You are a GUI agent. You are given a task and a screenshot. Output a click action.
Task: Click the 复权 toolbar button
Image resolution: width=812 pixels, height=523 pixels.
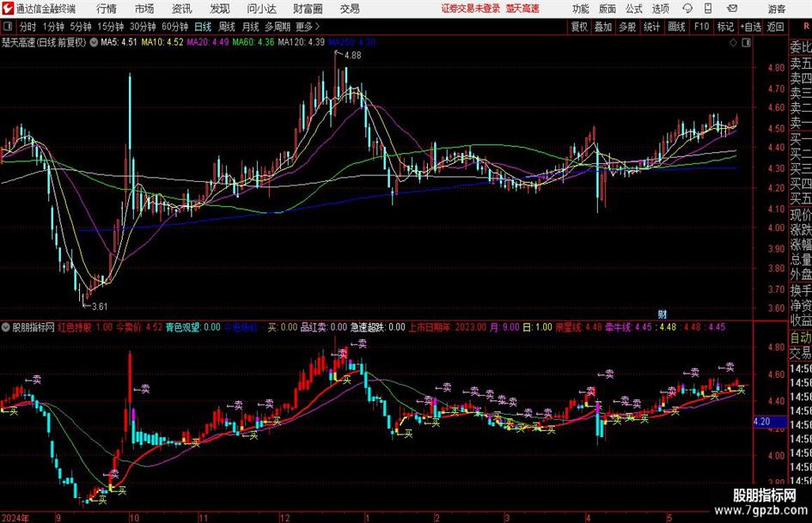579,27
